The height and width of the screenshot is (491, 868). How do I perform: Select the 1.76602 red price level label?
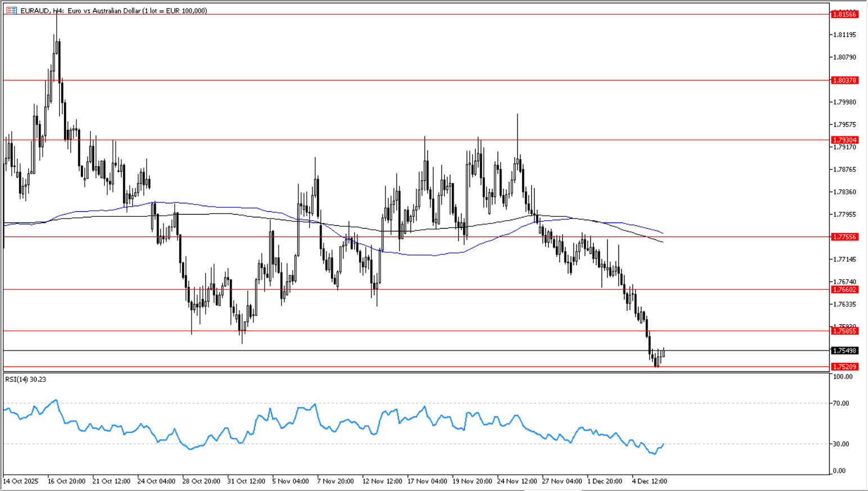[844, 290]
